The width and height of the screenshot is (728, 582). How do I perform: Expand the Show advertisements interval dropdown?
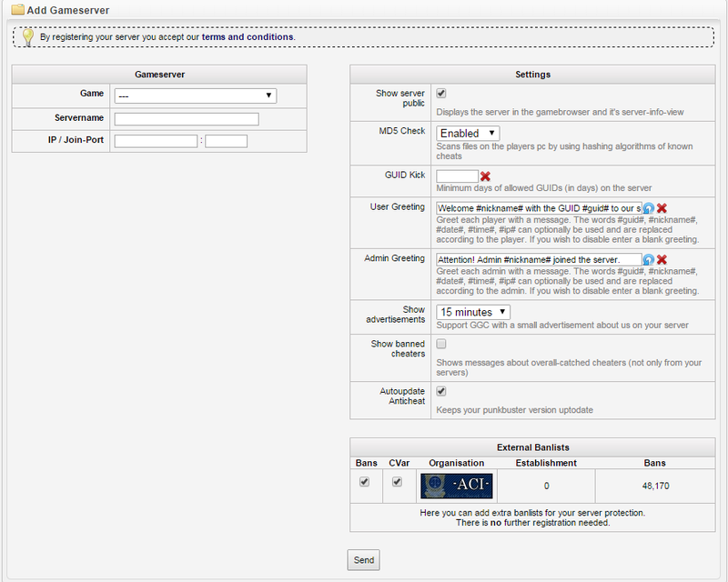point(473,312)
